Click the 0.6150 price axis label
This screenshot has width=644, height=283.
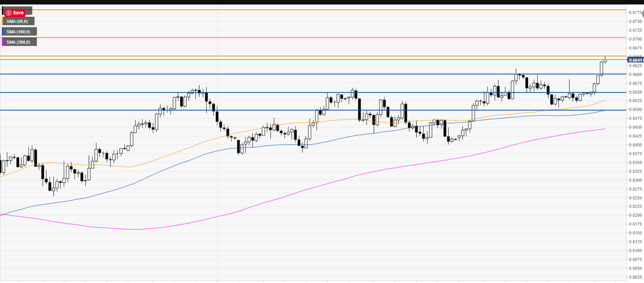pos(635,233)
